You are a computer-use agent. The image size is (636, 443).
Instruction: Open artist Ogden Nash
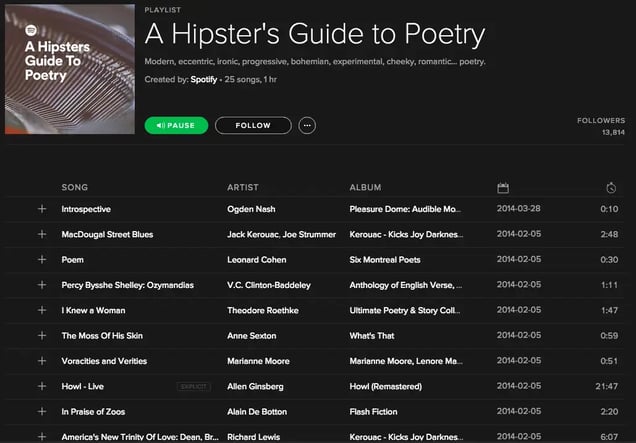251,209
